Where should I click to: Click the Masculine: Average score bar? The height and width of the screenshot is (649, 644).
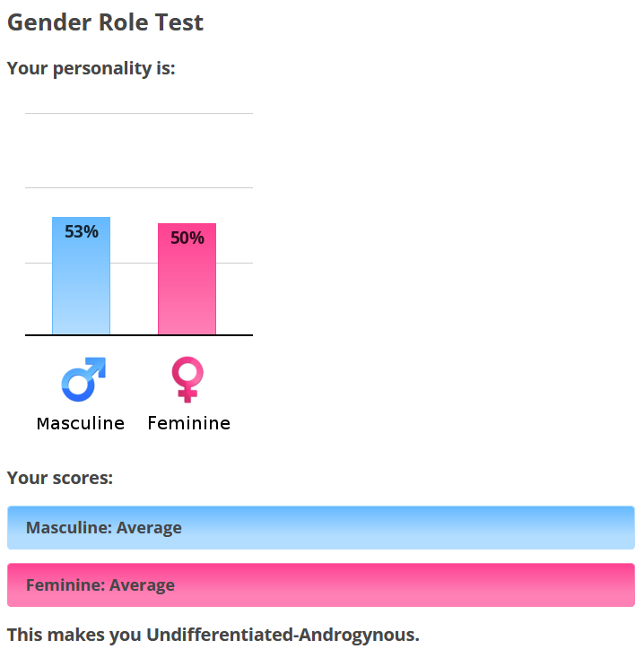(321, 527)
